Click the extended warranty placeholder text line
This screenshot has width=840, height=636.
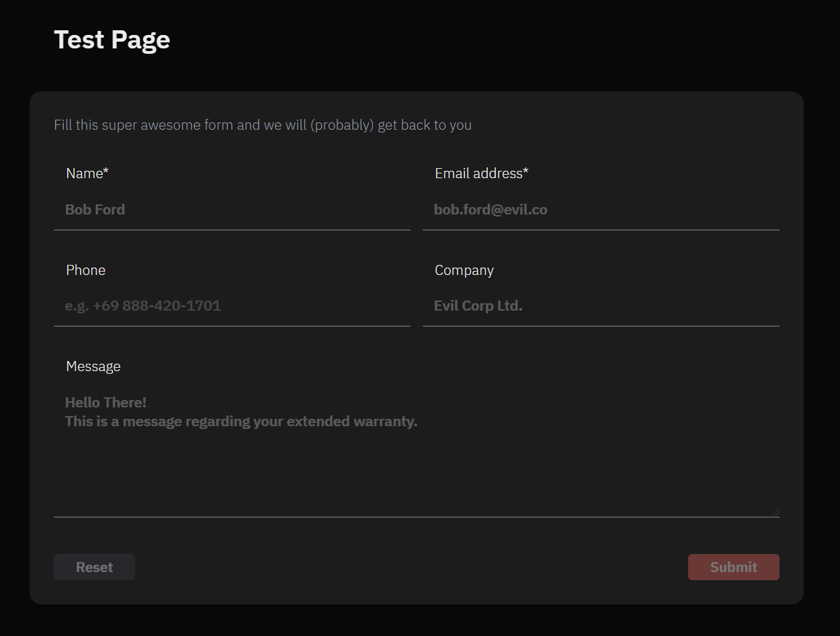241,422
